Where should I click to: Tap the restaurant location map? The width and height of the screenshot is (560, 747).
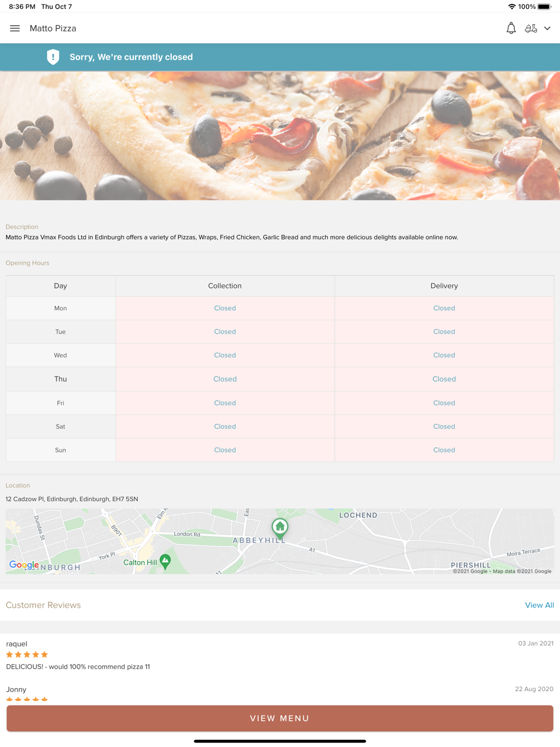(280, 541)
